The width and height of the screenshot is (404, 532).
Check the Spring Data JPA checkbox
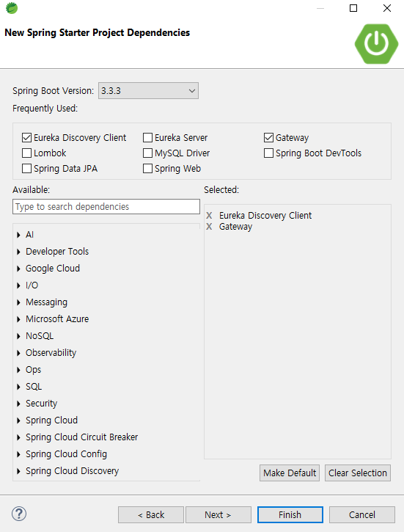[27, 169]
